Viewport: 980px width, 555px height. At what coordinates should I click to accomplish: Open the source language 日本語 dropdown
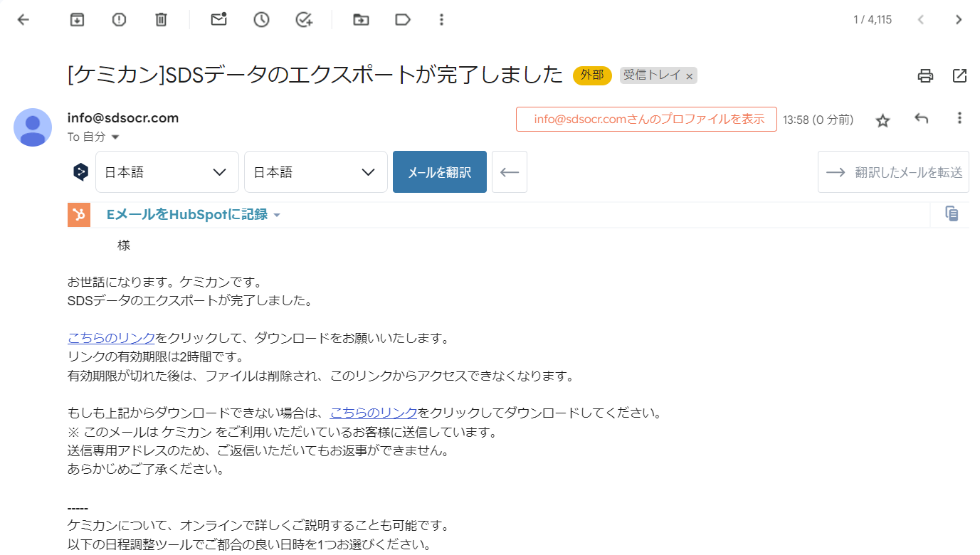click(167, 171)
